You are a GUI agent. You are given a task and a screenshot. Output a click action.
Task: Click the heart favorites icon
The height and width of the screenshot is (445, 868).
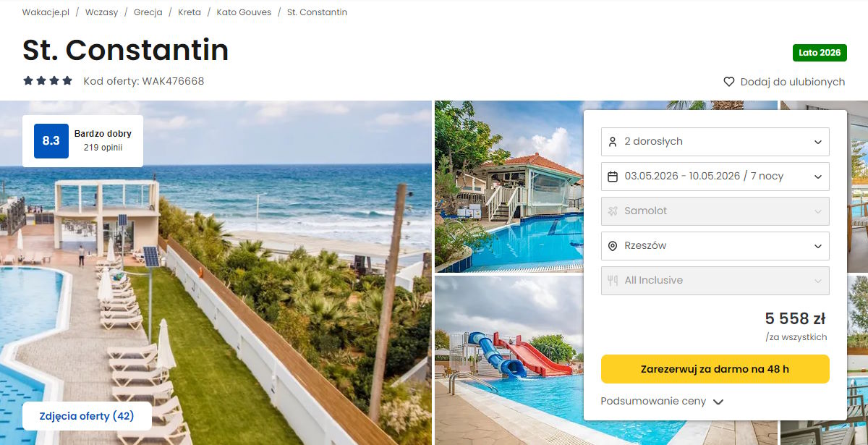729,82
